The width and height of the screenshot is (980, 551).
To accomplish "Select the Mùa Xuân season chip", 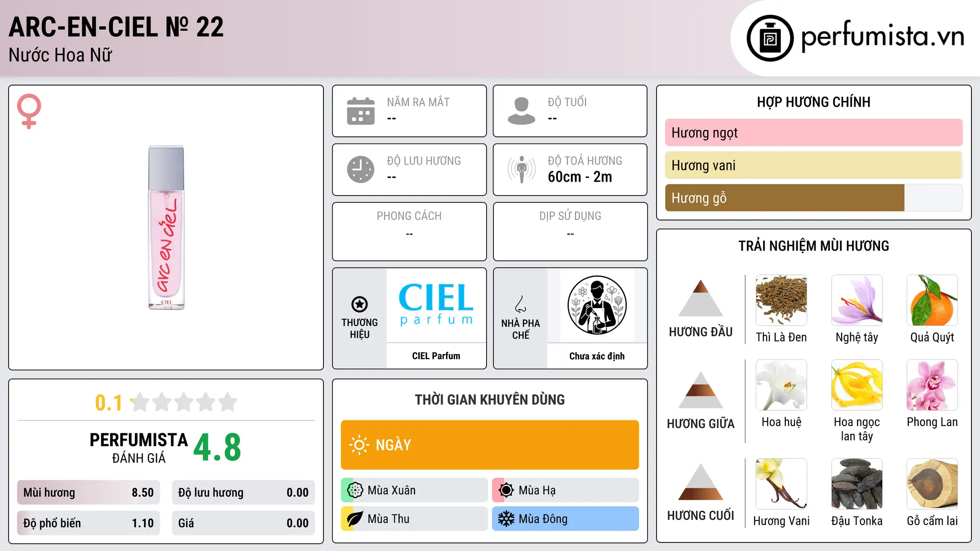I will [414, 490].
